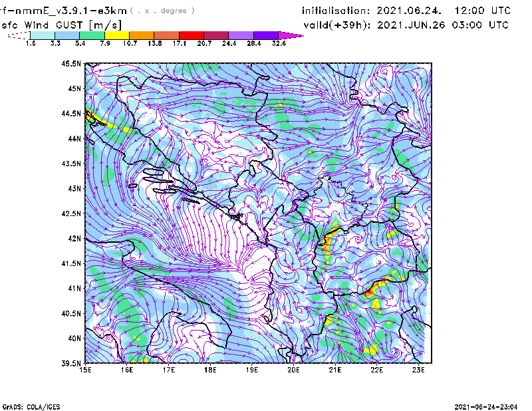Click the '41N' latitude label
The image size is (532, 411).
coord(74,289)
